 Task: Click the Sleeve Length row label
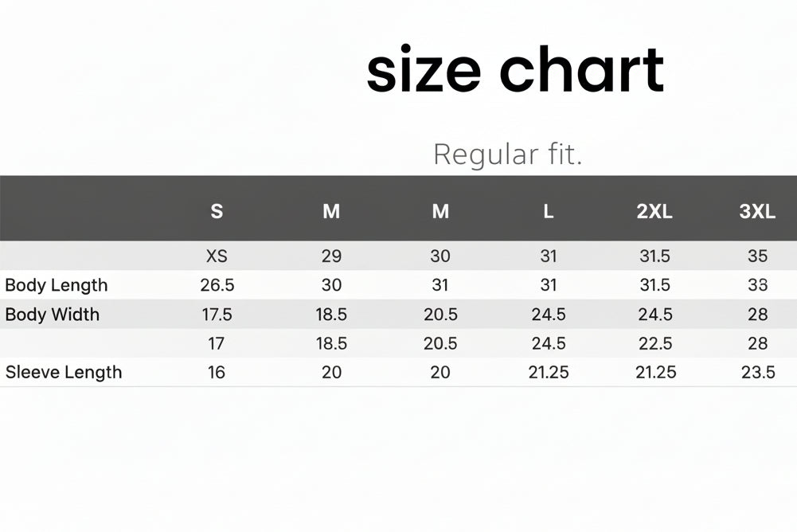coord(64,372)
